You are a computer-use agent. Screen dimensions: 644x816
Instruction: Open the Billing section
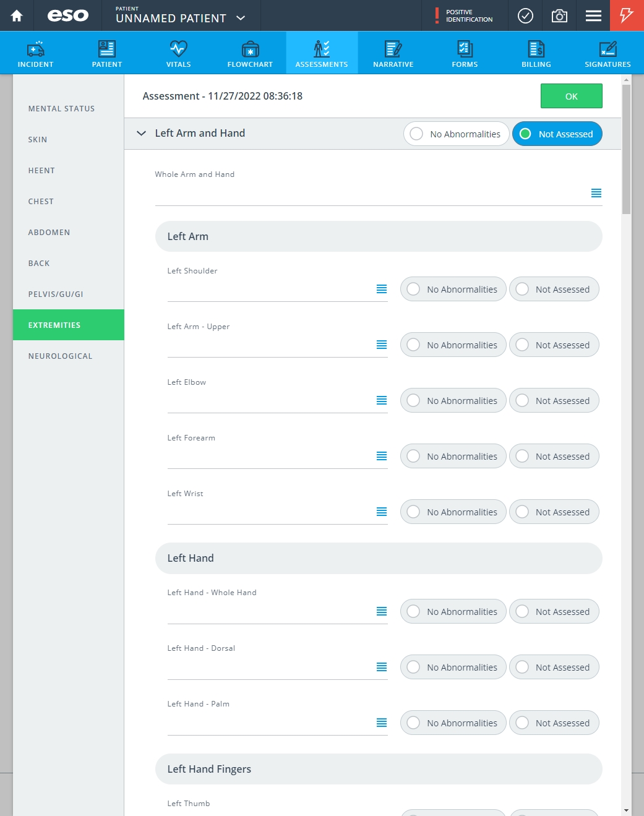[x=536, y=53]
